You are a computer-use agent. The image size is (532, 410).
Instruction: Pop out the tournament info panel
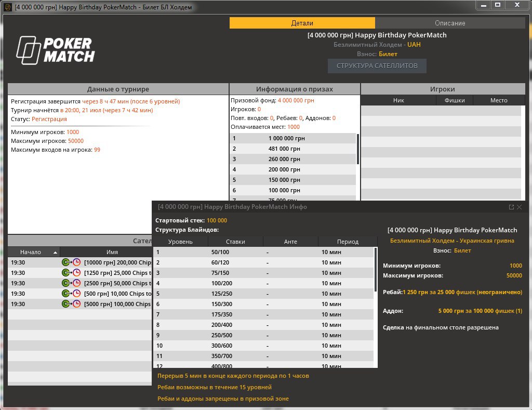pyautogui.click(x=511, y=207)
